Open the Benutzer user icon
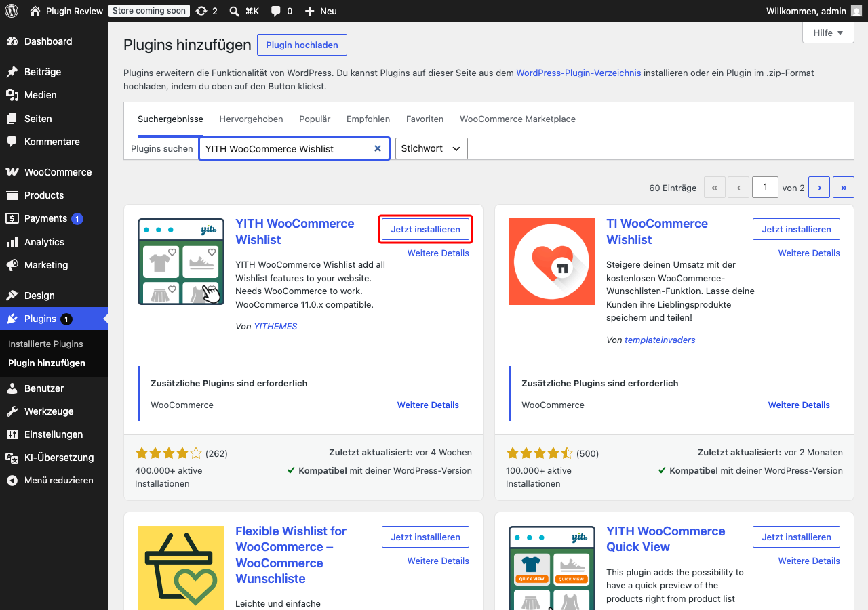This screenshot has height=610, width=868. click(12, 388)
